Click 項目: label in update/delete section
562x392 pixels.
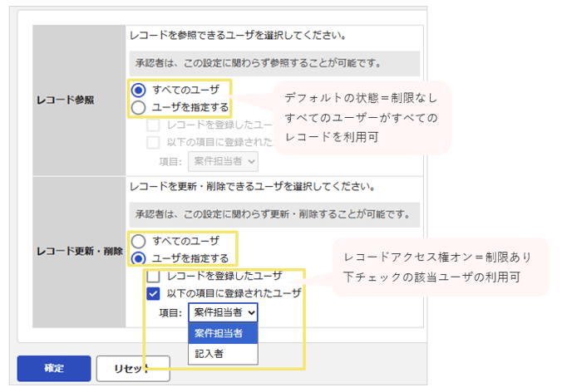click(x=170, y=313)
